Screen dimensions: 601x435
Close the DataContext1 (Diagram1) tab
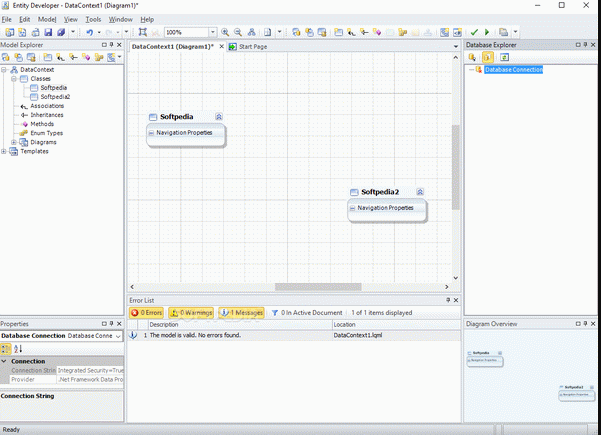[221, 46]
